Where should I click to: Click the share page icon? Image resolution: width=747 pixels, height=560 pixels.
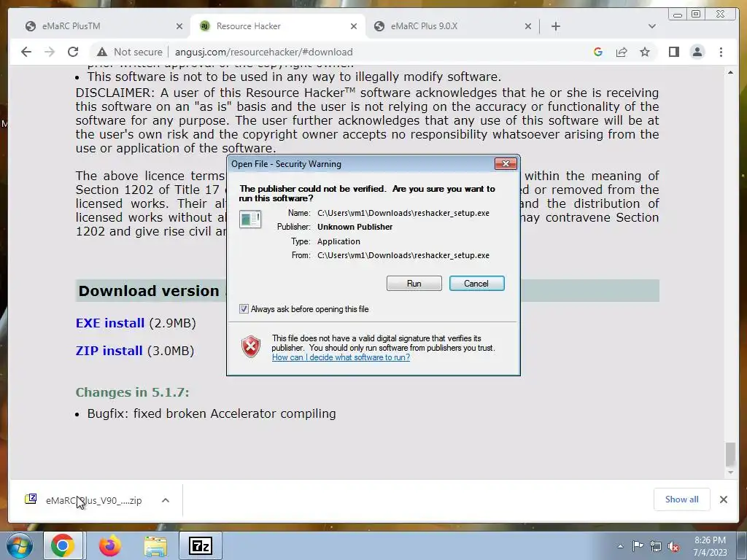coord(622,52)
